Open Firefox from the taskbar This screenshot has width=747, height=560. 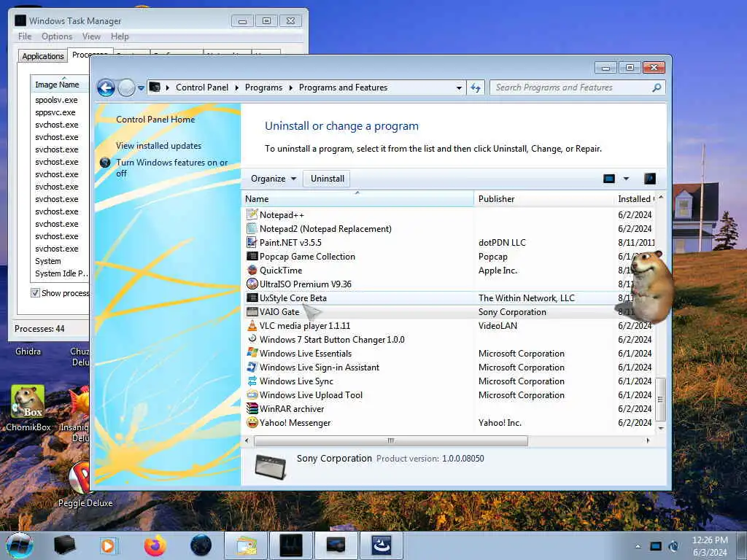click(x=155, y=545)
